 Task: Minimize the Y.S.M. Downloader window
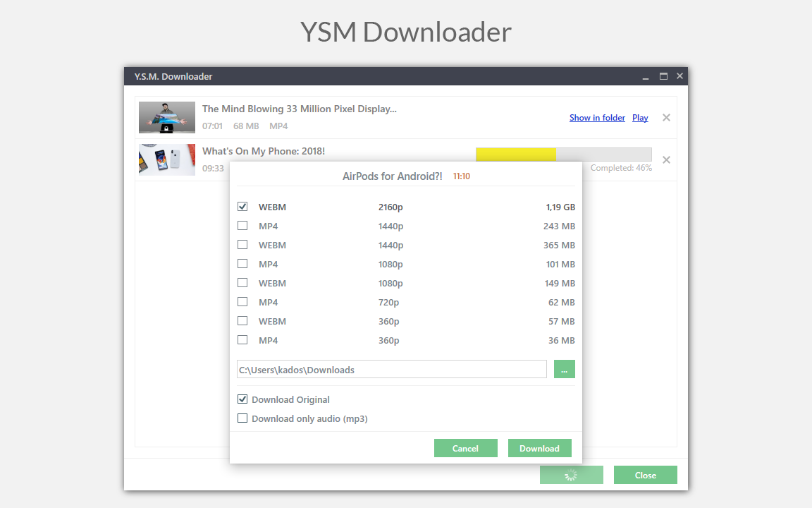pos(645,75)
